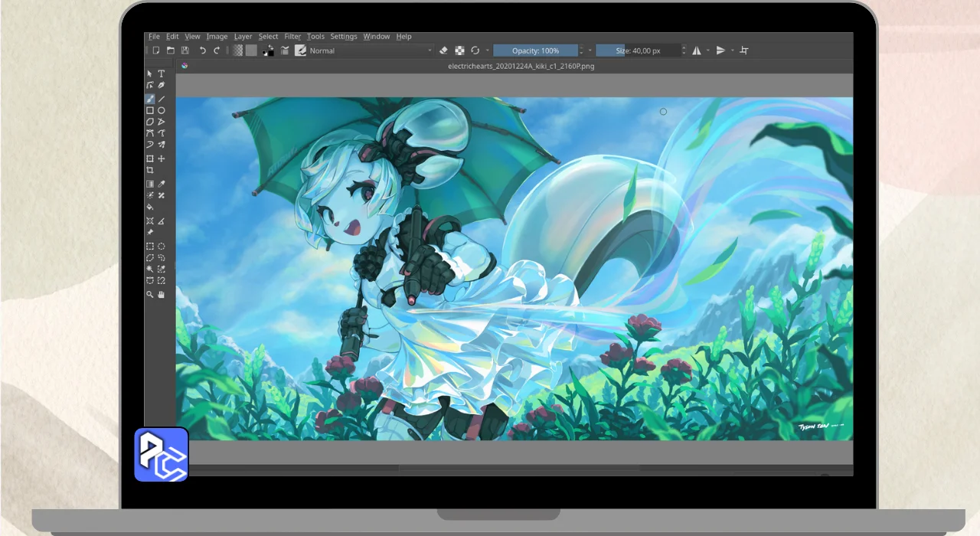Viewport: 980px width, 536px height.
Task: Select the Multibrush tool
Action: (x=162, y=145)
